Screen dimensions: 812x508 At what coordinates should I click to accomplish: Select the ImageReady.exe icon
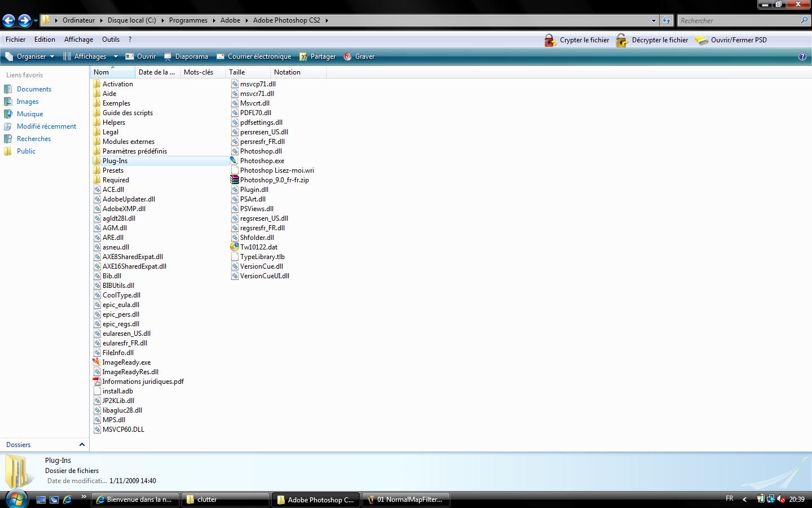96,362
